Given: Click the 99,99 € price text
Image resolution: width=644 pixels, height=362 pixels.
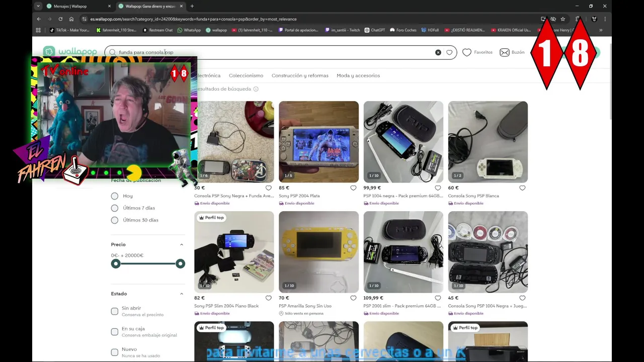Looking at the screenshot, I should [373, 188].
